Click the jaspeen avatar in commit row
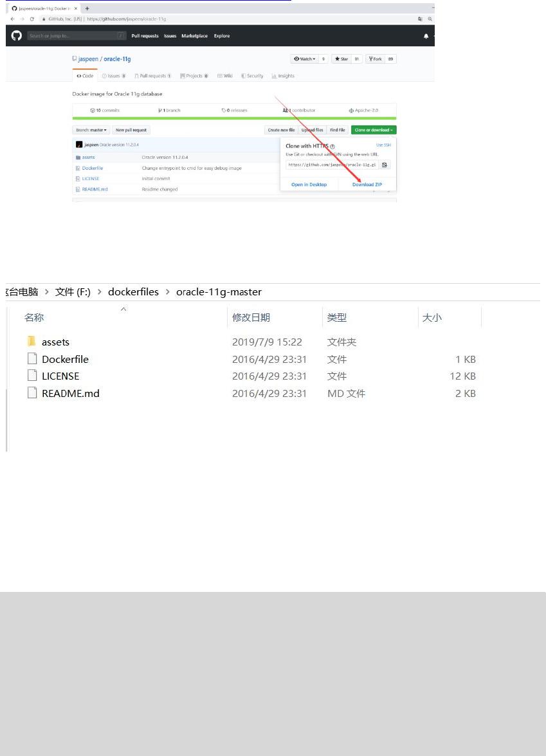This screenshot has height=756, width=546. pyautogui.click(x=79, y=145)
